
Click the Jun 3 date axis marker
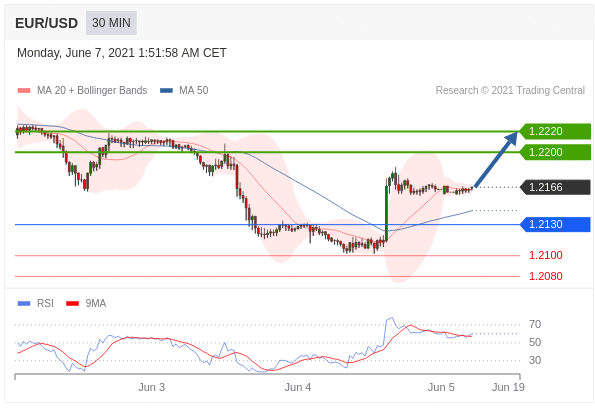pyautogui.click(x=151, y=387)
